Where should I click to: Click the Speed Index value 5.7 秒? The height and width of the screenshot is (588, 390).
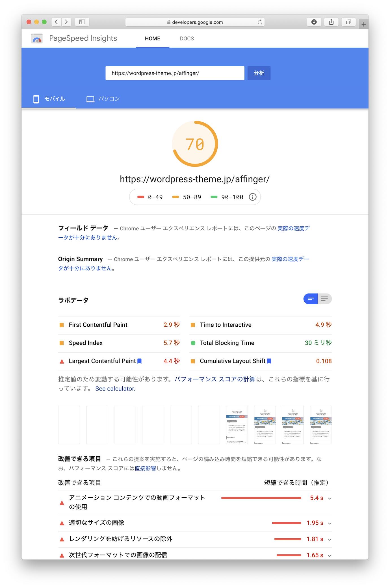[x=172, y=343]
